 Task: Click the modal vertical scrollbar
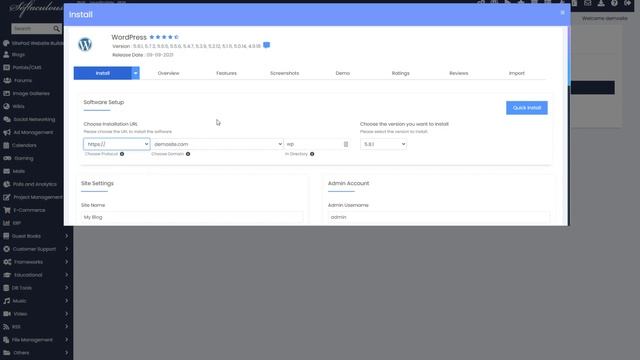569,55
